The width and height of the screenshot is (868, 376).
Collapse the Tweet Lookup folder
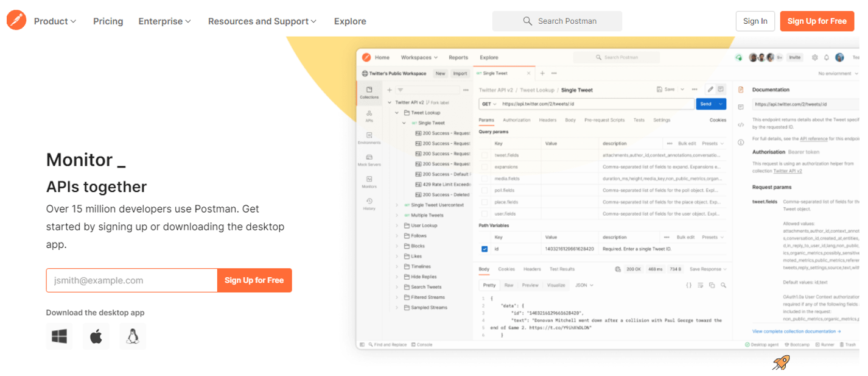pos(396,112)
